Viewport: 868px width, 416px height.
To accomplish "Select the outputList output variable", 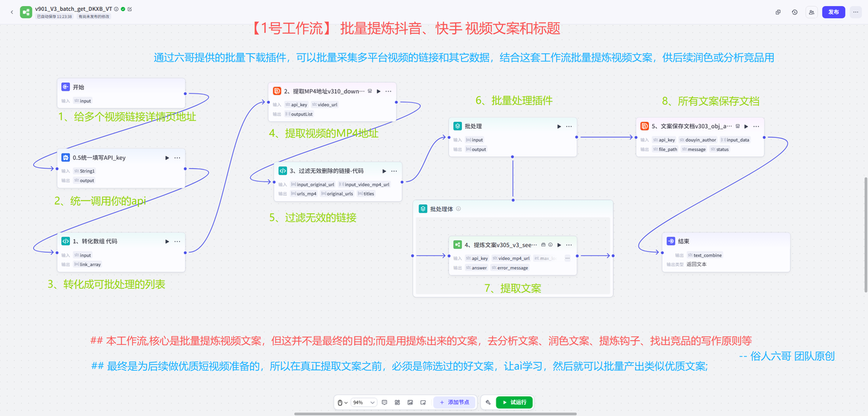I will 299,114.
